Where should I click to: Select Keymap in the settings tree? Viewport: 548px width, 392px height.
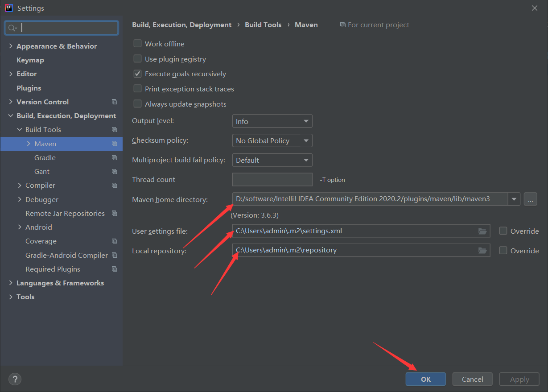click(30, 60)
